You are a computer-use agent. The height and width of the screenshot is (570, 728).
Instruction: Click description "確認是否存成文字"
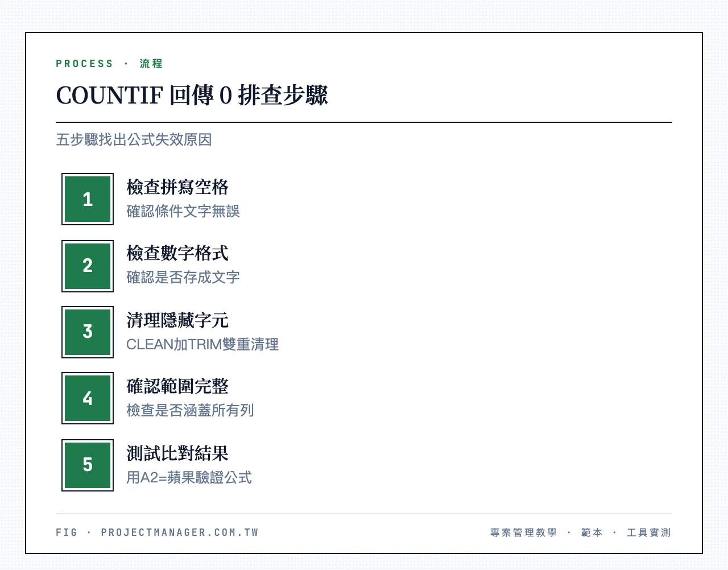[183, 278]
